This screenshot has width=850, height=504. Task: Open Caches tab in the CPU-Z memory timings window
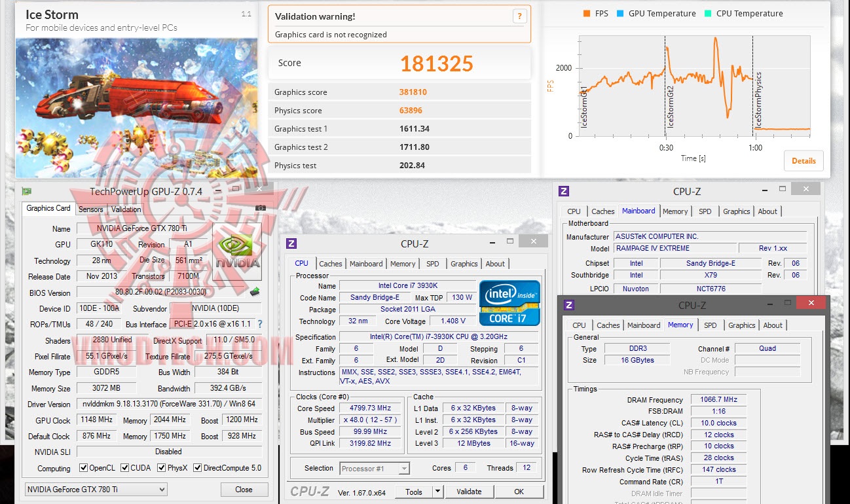tap(608, 325)
